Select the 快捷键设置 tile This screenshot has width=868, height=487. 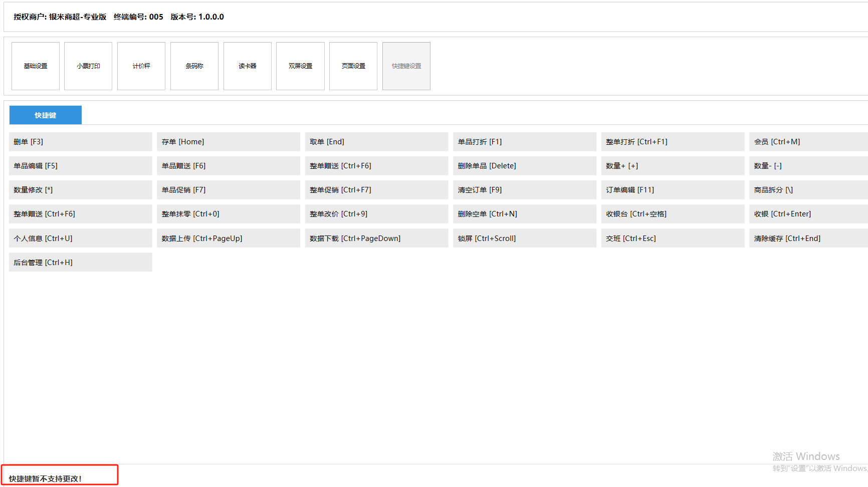point(406,66)
